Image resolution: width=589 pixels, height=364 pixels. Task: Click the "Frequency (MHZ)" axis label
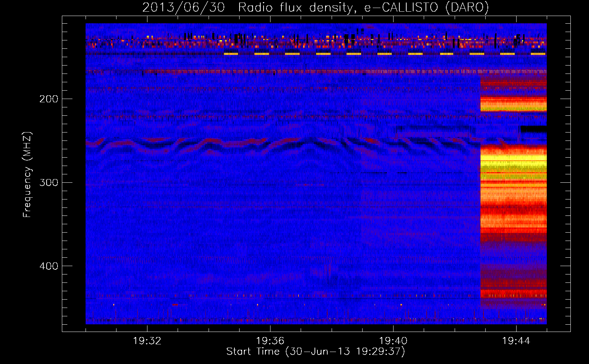(27, 175)
